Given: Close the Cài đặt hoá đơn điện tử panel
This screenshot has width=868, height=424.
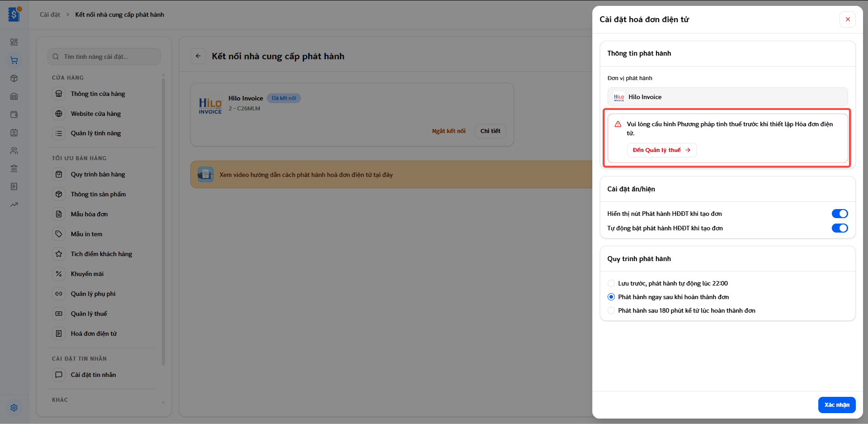Looking at the screenshot, I should [848, 19].
